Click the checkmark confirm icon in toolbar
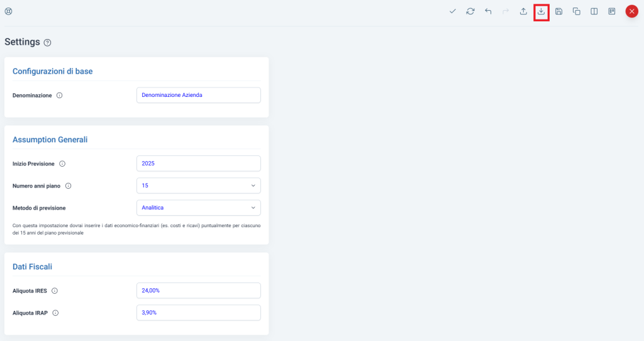 point(452,11)
